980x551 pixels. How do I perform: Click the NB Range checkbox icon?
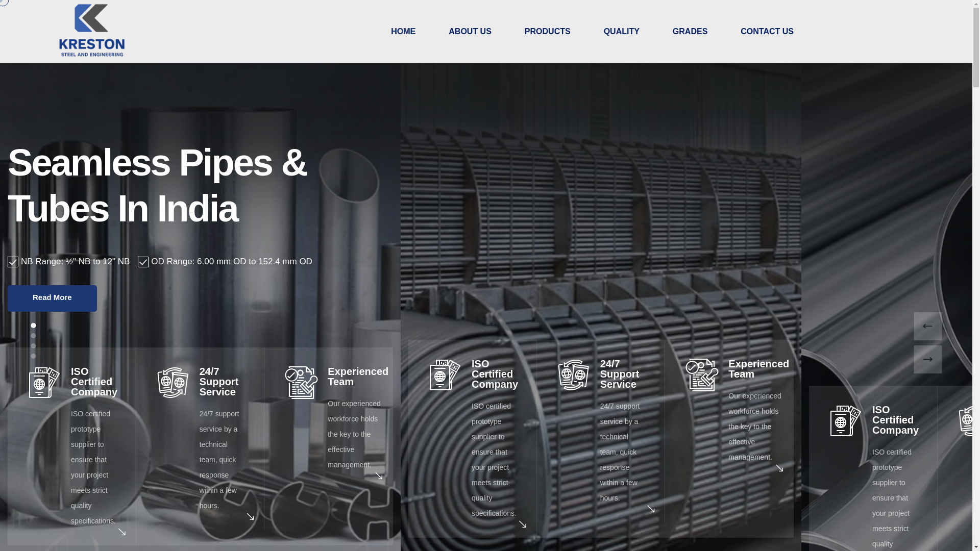coord(13,262)
